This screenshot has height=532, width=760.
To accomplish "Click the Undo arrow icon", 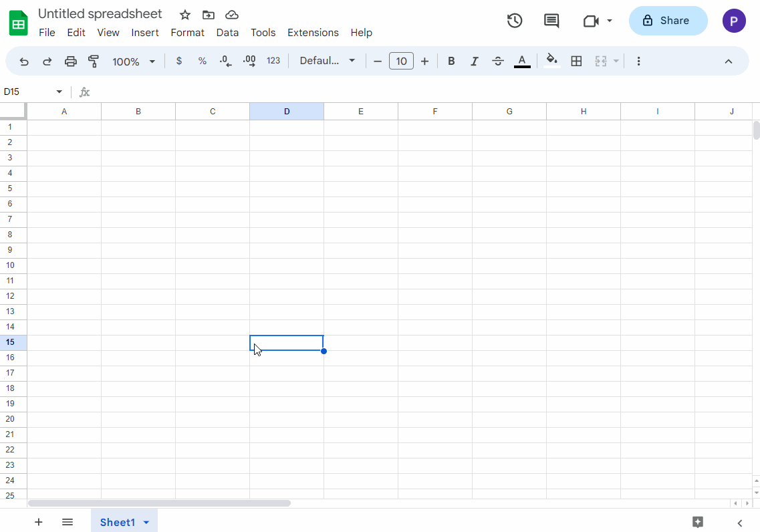I will pyautogui.click(x=24, y=61).
